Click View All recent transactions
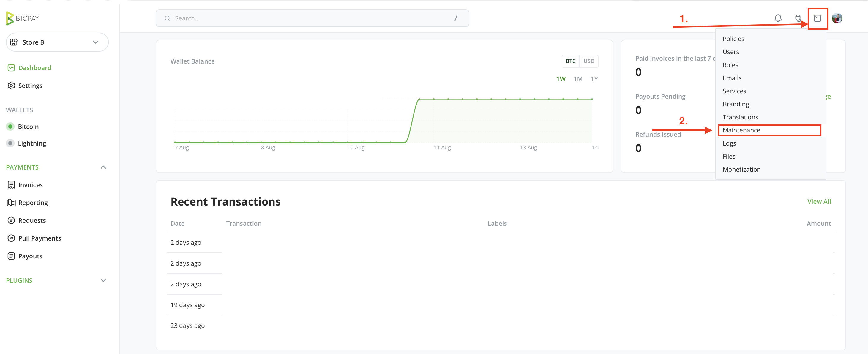The image size is (868, 354). tap(819, 201)
